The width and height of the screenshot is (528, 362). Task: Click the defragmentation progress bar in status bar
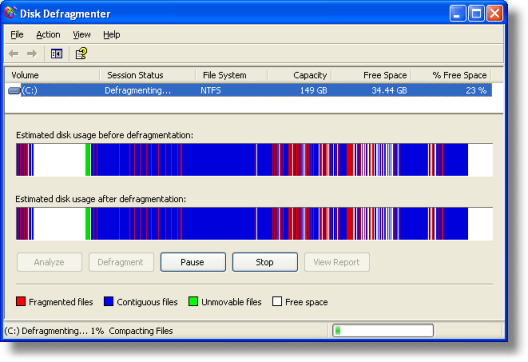(383, 330)
